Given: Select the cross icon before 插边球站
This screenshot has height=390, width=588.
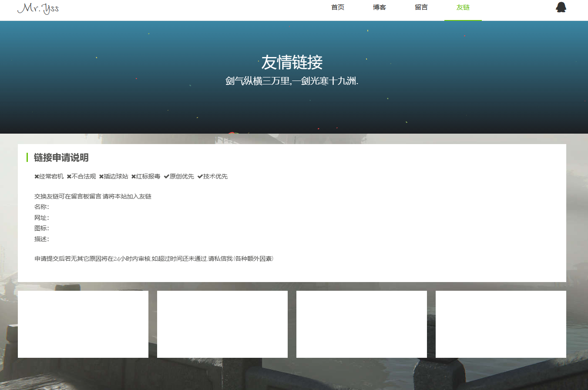Looking at the screenshot, I should pos(101,177).
